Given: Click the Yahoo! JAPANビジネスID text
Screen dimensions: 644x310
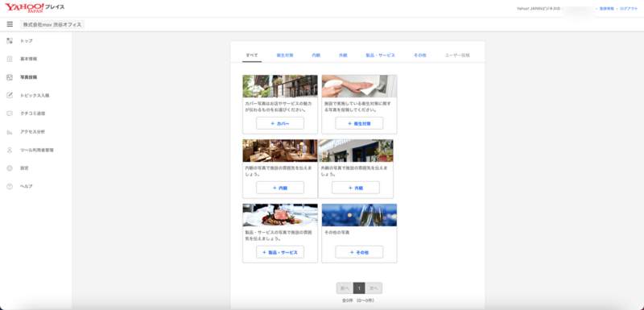Looking at the screenshot, I should click(539, 8).
